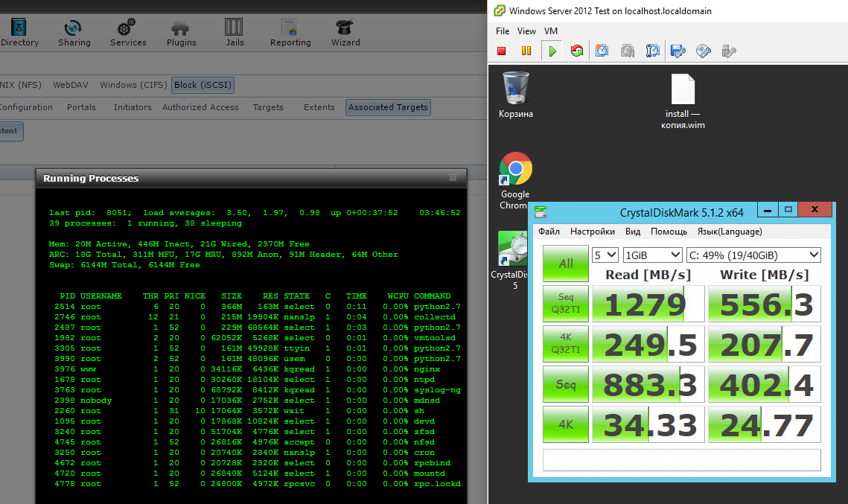This screenshot has width=848, height=504.
Task: Select the CrystalDiskMark desktop shortcut
Action: click(511, 261)
